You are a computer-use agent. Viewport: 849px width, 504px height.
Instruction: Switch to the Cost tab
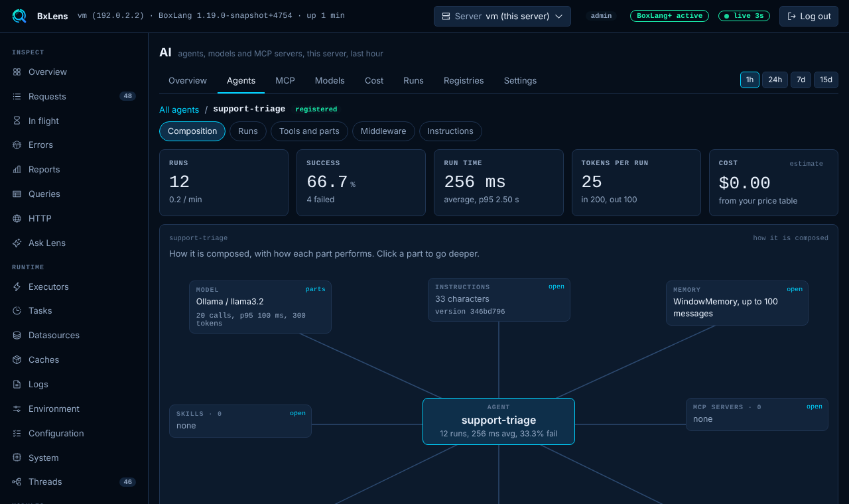[374, 80]
